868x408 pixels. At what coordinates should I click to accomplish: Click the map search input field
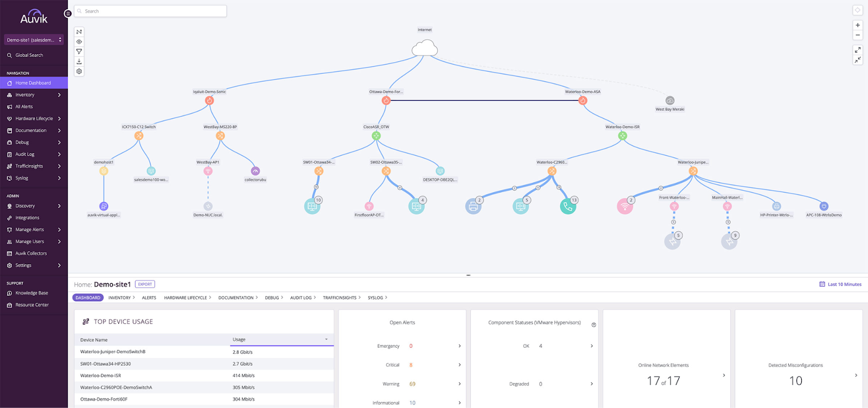tap(150, 11)
